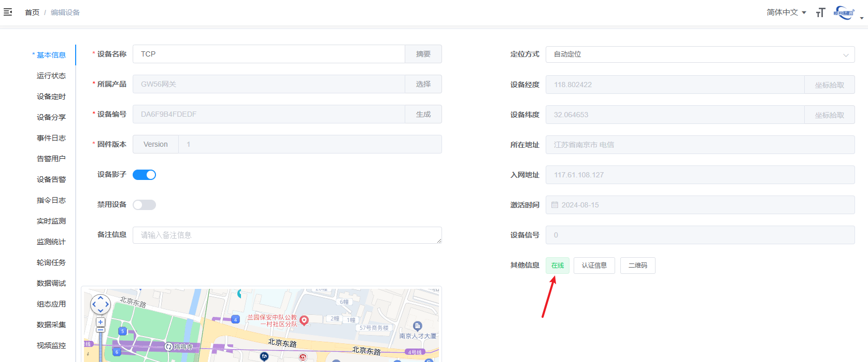Click the 认证信息 button
Viewport: 868px width, 362px height.
tap(594, 266)
